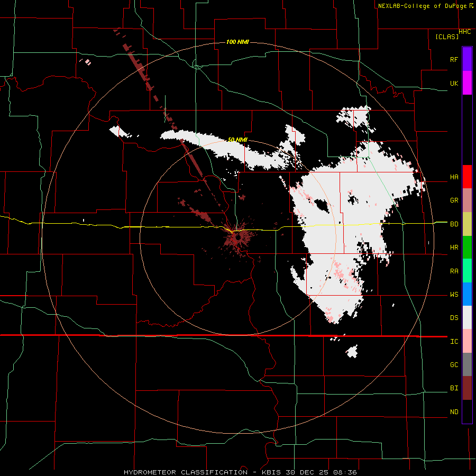The width and height of the screenshot is (476, 476).
Task: Click the UK legend label
Action: [x=454, y=83]
